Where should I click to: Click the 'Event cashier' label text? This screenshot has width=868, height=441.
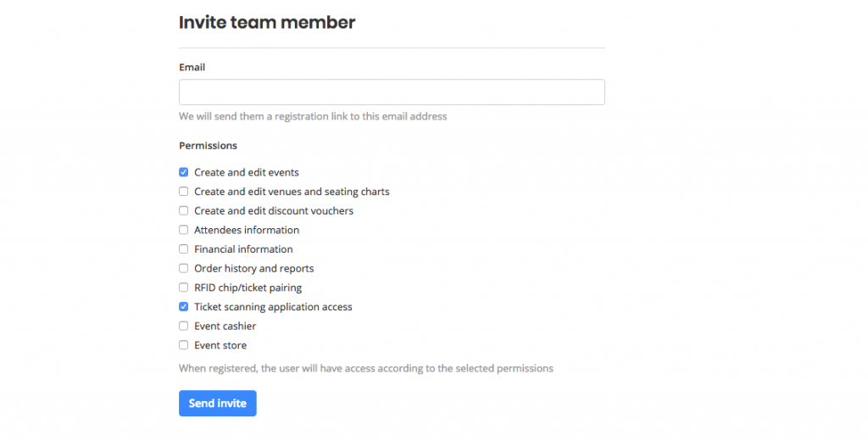(225, 327)
